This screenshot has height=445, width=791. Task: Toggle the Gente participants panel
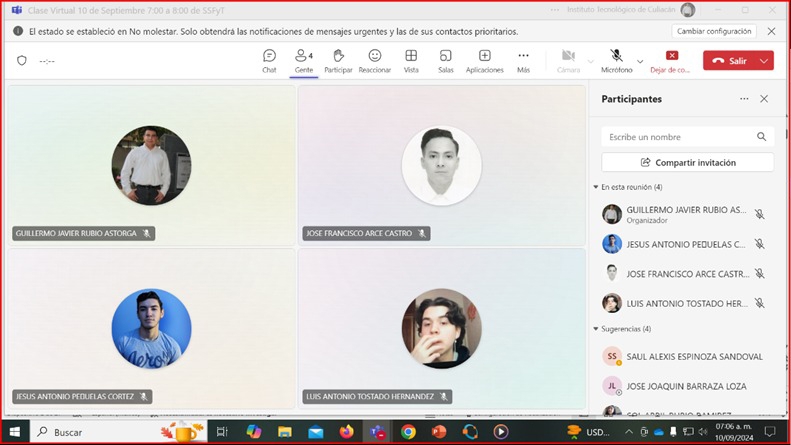pyautogui.click(x=304, y=61)
